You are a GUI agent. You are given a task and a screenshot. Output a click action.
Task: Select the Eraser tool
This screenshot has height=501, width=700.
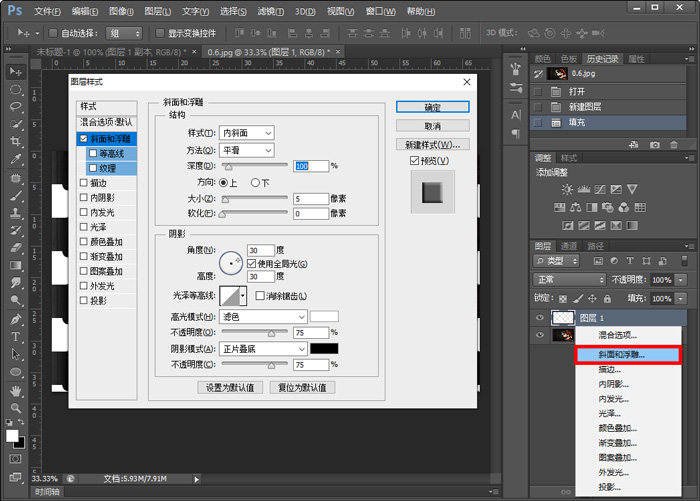[x=16, y=248]
